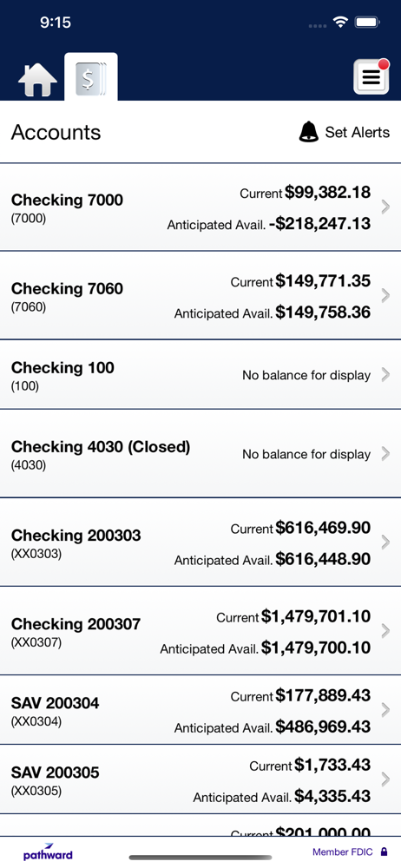The height and width of the screenshot is (868, 401).
Task: Expand Checking 7000 chevron arrow
Action: [386, 207]
